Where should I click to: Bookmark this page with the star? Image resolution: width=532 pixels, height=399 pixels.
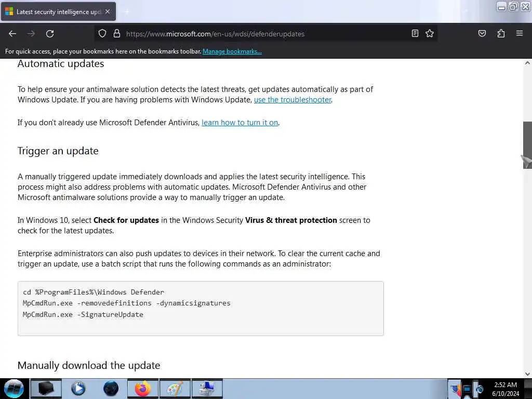(430, 33)
